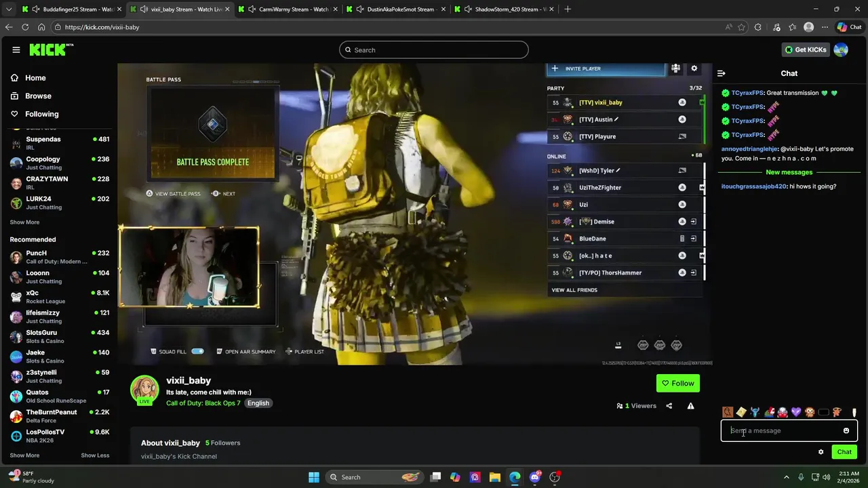Mute tab audio on vixii_baby tab
868x488 pixels.
143,9
